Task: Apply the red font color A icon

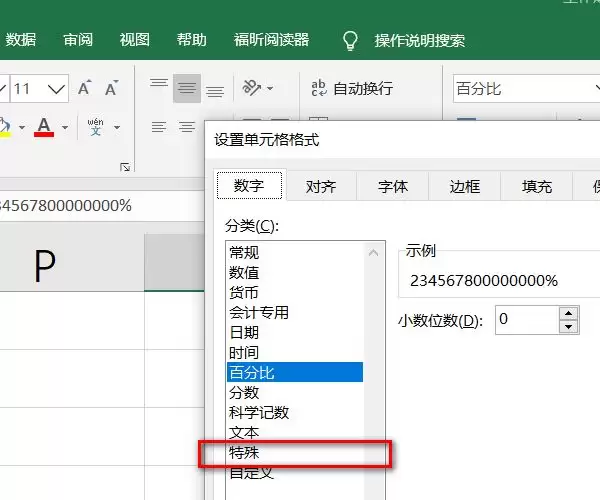Action: click(x=44, y=127)
